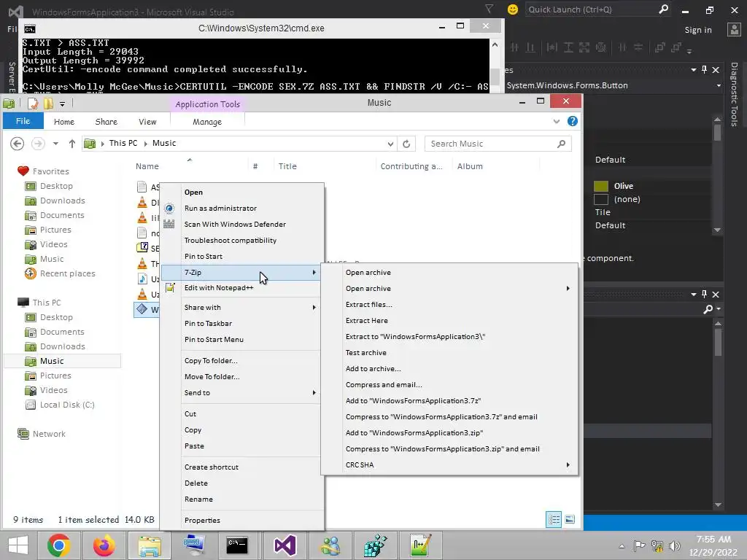Click Quick Launch search magnifier icon
Screen dimensions: 747x560
point(663,9)
